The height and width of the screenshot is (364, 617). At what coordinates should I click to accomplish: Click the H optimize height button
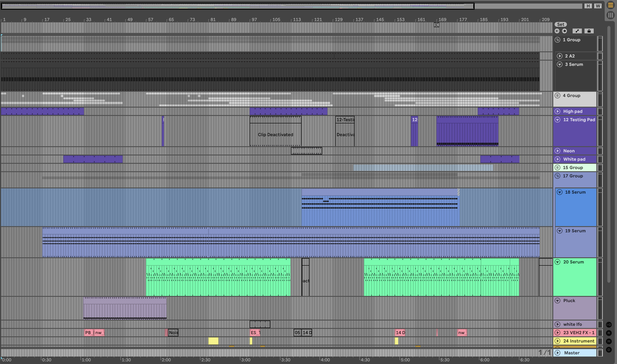pyautogui.click(x=588, y=6)
